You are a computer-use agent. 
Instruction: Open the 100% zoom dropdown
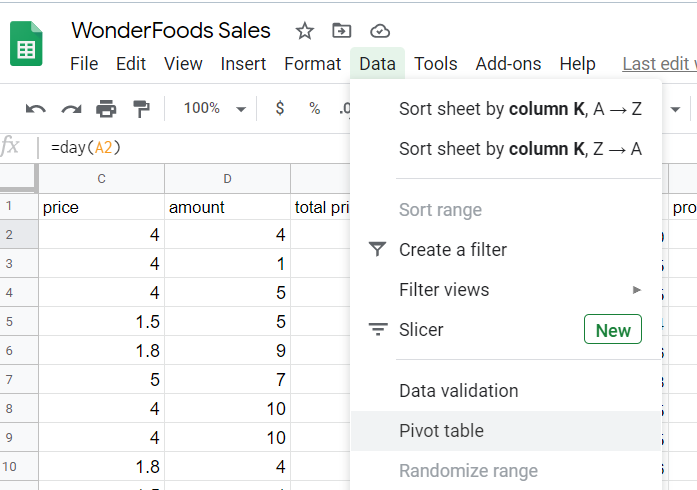(214, 108)
